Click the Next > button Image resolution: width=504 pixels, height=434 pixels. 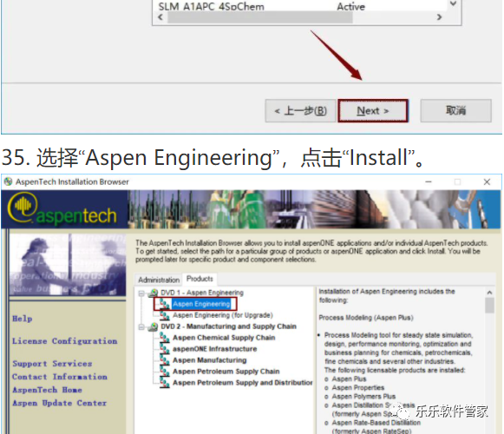(x=373, y=111)
